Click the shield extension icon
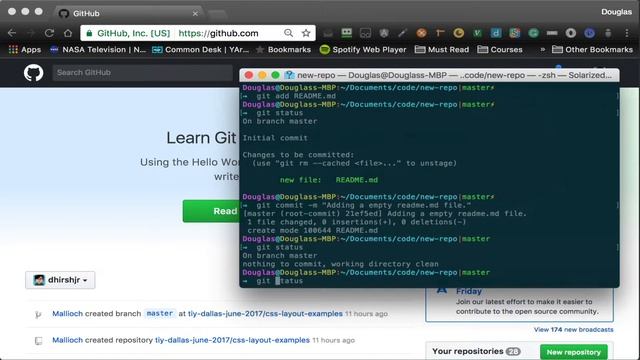Viewport: 640px width, 360px height. pyautogui.click(x=384, y=33)
